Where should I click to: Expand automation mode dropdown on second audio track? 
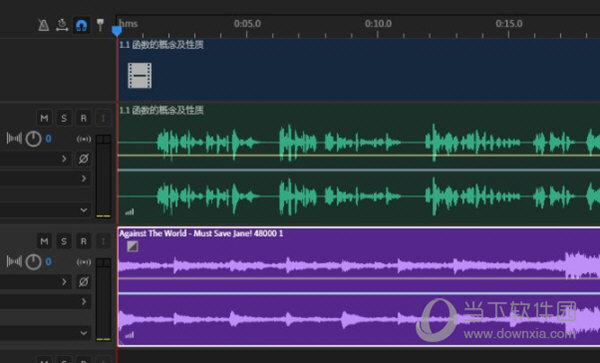pyautogui.click(x=83, y=333)
